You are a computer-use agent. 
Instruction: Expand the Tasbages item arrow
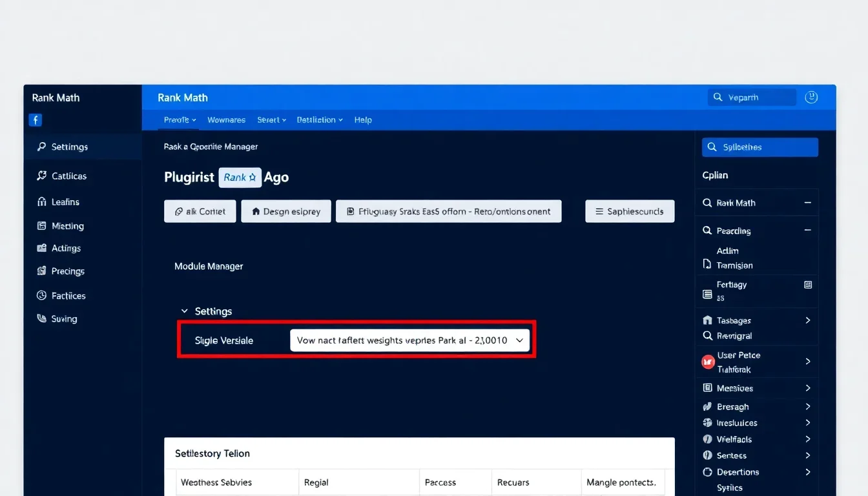807,320
